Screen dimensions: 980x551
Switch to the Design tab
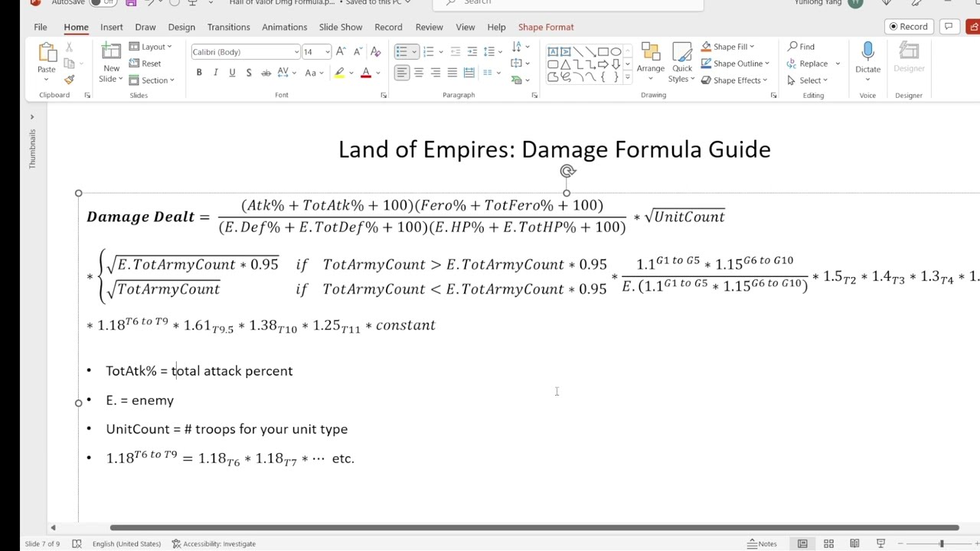pyautogui.click(x=181, y=27)
